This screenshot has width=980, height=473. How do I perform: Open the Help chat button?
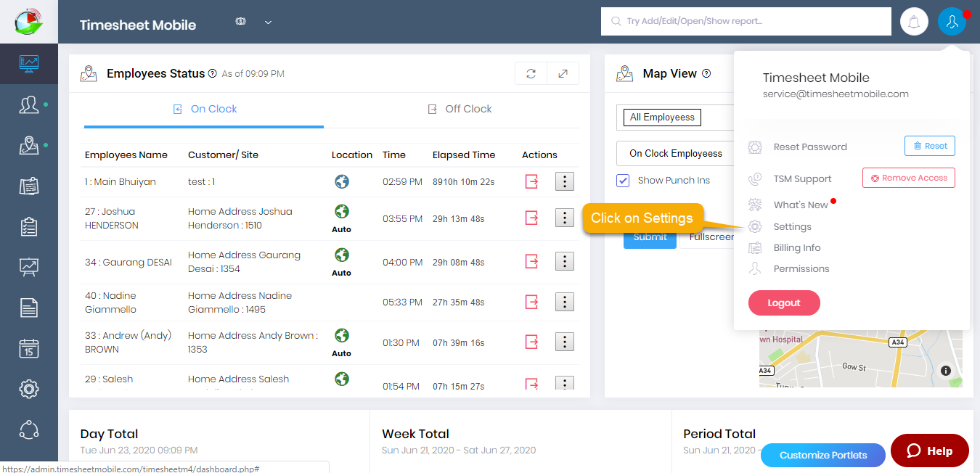tap(930, 451)
